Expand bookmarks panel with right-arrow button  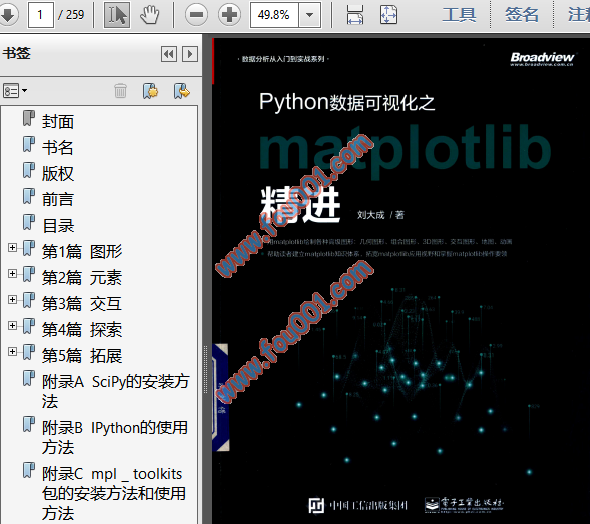tap(190, 54)
